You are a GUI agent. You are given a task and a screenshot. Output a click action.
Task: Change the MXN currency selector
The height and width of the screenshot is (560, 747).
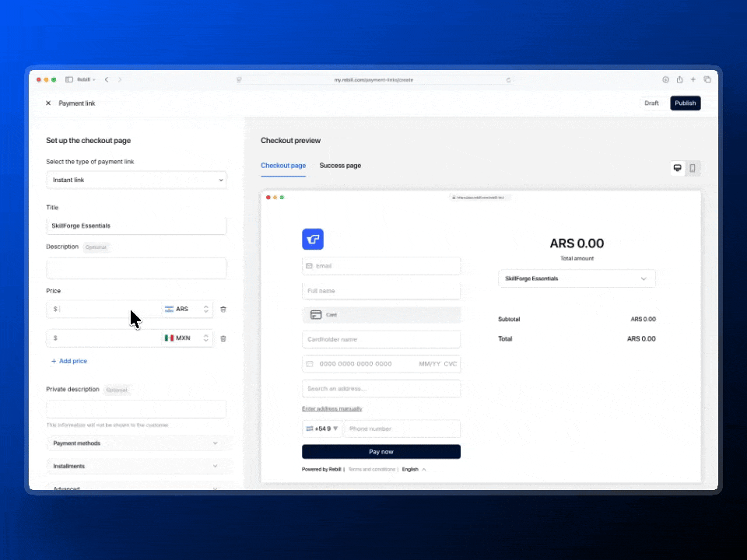pos(187,338)
